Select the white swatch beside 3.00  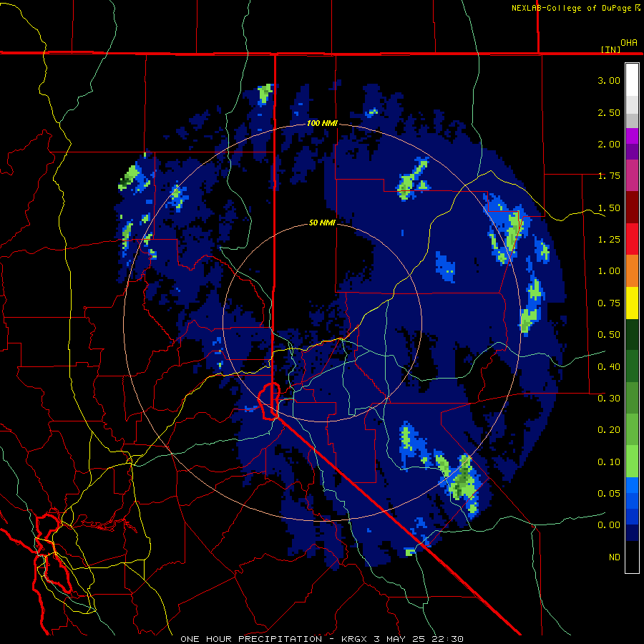coord(632,80)
